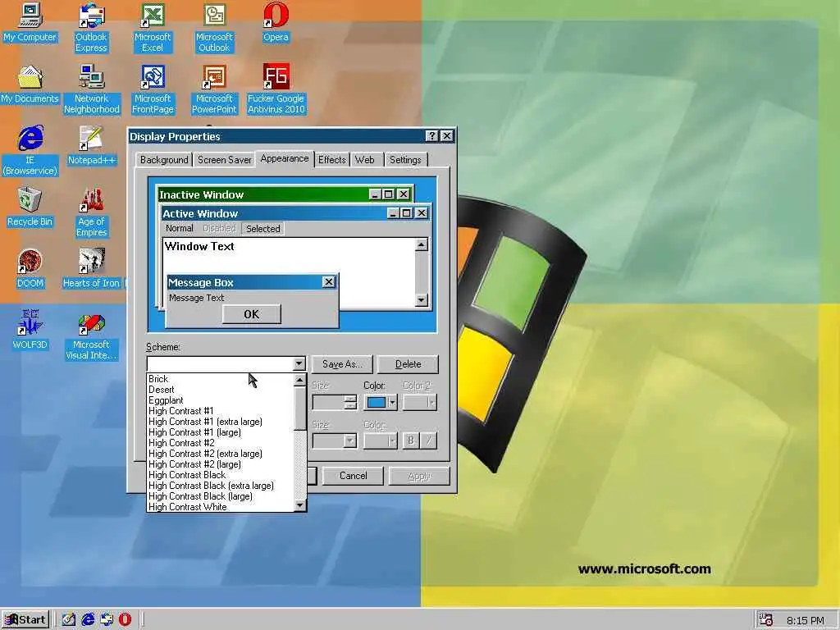Select the Network Neighborhood icon

[92, 89]
